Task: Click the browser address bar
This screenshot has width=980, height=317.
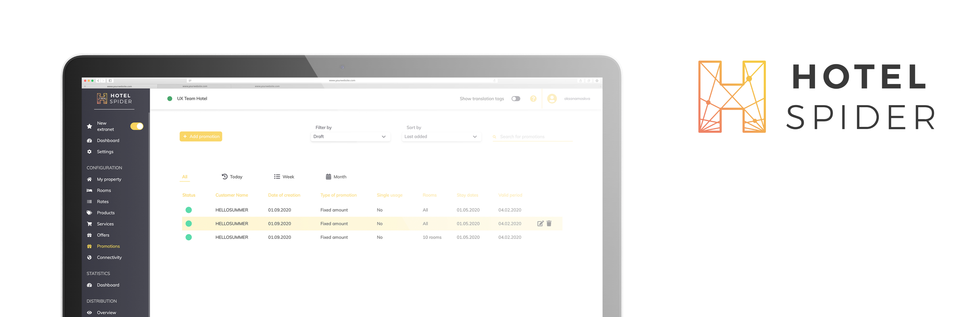Action: point(342,81)
